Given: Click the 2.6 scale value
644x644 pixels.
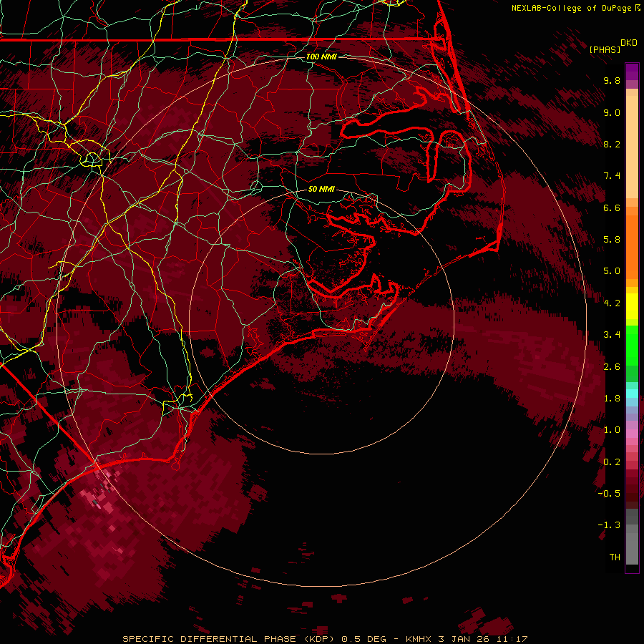Looking at the screenshot, I should [612, 367].
